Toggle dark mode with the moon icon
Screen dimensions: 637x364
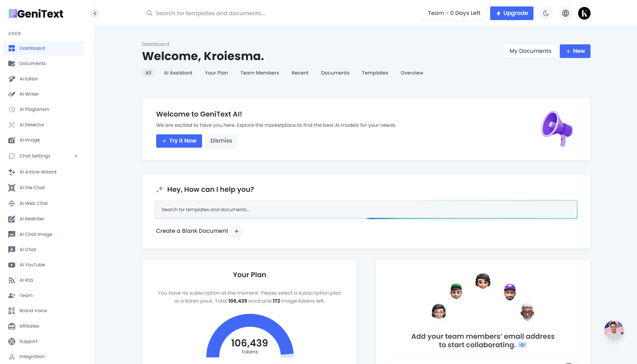pos(546,13)
